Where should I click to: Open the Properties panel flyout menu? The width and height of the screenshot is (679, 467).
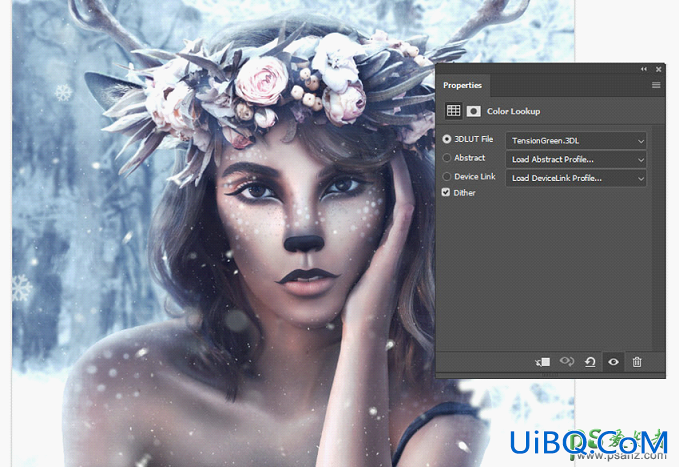(x=656, y=85)
